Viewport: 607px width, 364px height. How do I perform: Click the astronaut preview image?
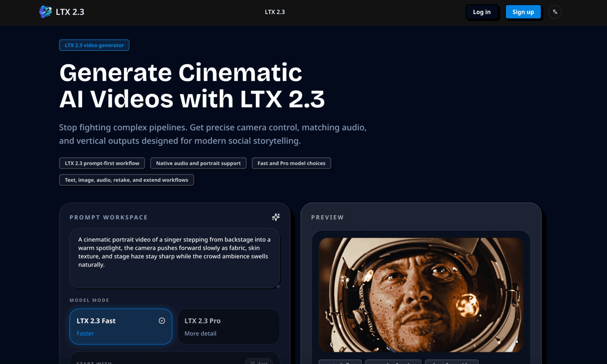click(421, 295)
